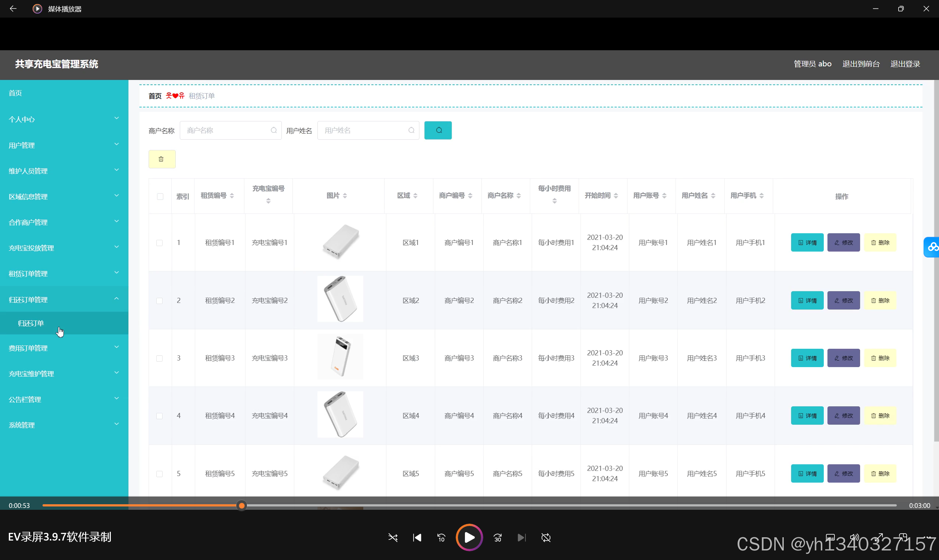Click 详情 button for row 2
The image size is (939, 560).
(x=807, y=300)
